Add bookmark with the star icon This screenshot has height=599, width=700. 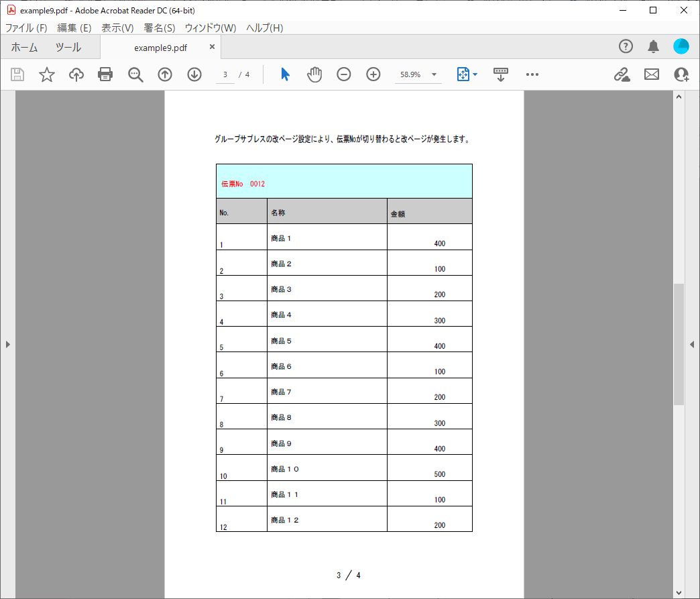(46, 74)
